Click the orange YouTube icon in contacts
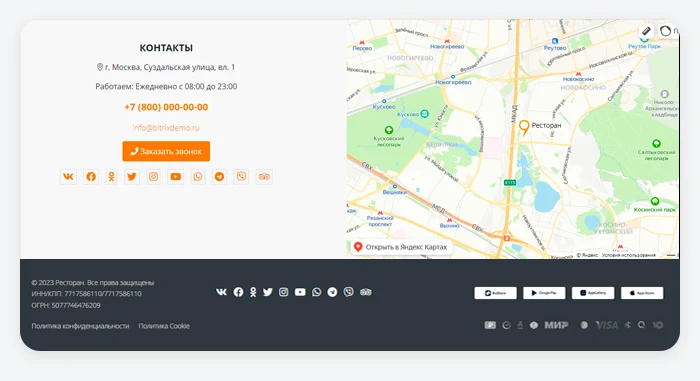 click(x=175, y=176)
